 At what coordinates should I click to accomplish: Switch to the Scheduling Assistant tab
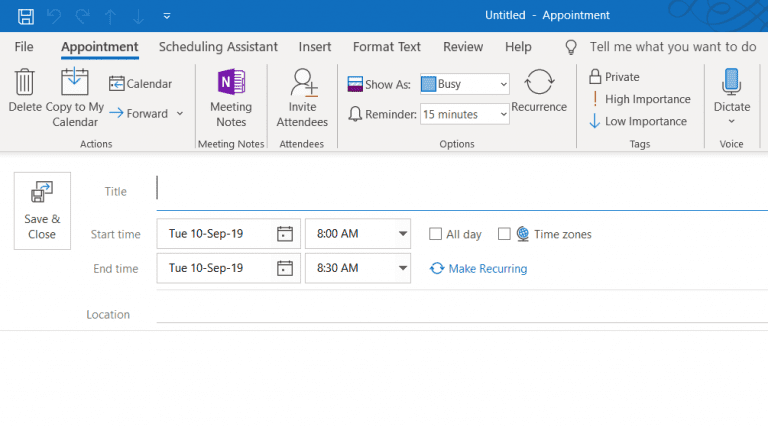click(218, 47)
